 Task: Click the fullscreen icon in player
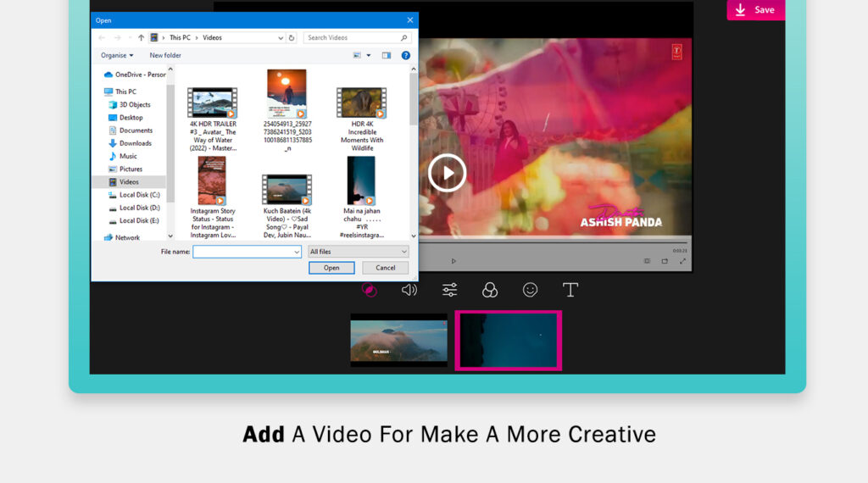(x=682, y=261)
